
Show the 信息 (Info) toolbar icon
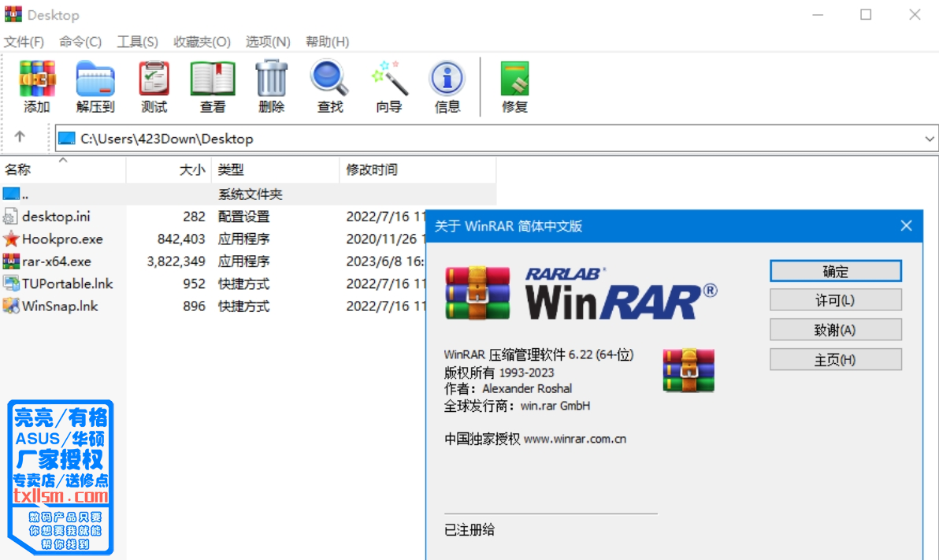point(447,79)
